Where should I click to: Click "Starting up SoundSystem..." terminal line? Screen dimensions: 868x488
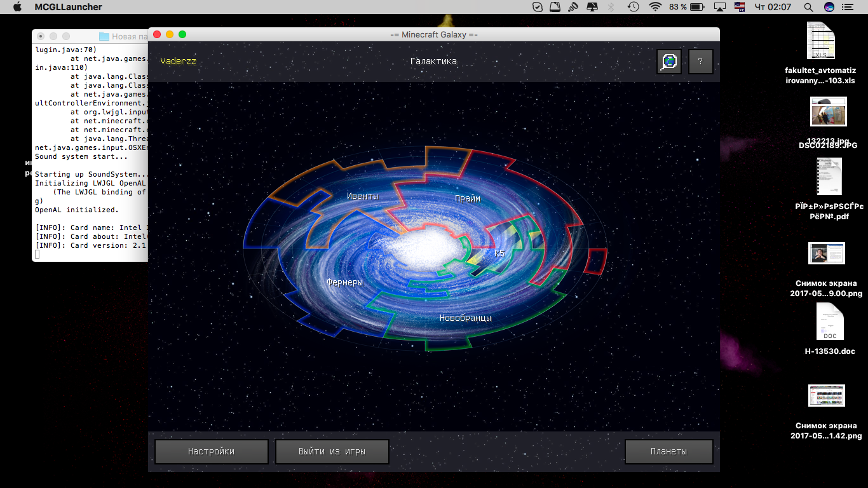[x=91, y=174]
